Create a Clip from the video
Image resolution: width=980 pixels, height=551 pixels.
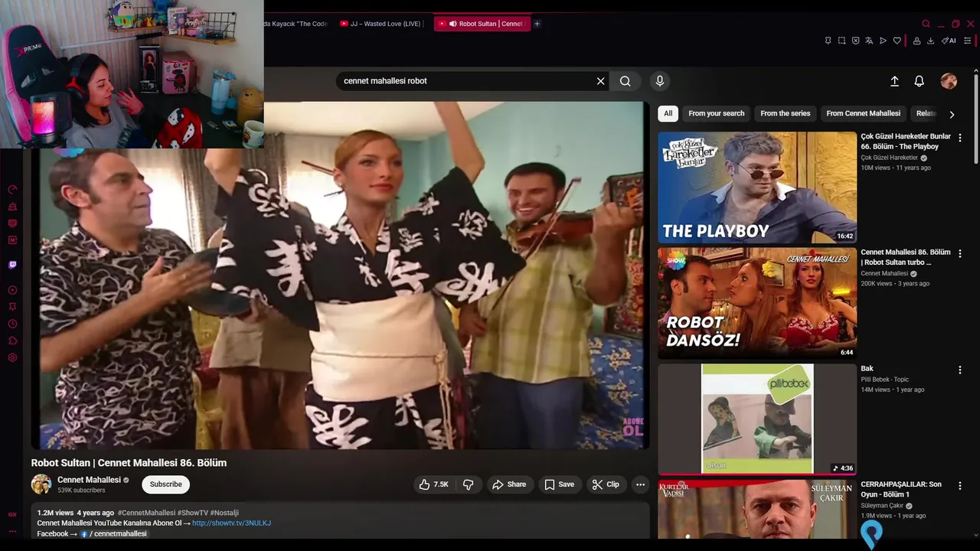click(606, 484)
